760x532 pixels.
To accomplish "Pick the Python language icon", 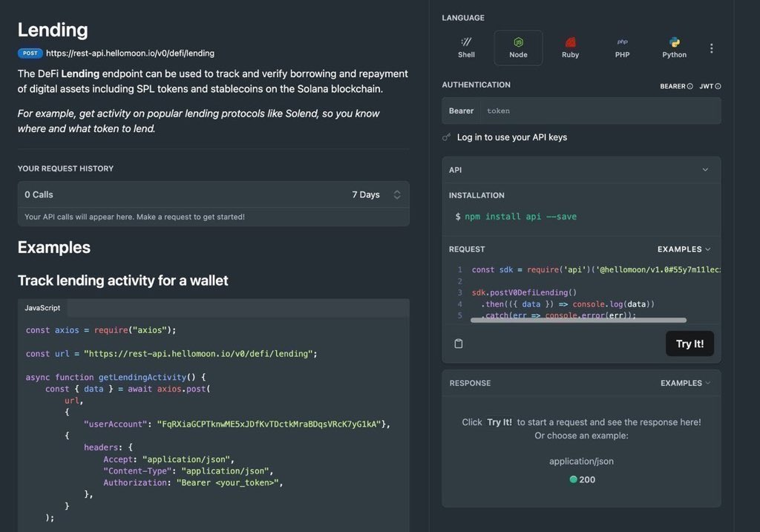I will click(x=674, y=42).
